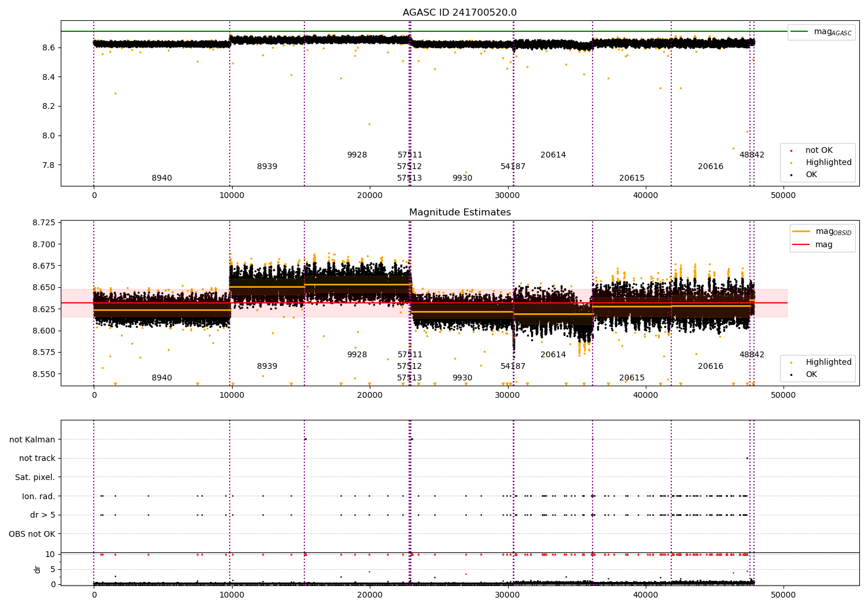Click obsid label 8939 in the top plot
Screen dimensions: 868x608
[x=267, y=167]
